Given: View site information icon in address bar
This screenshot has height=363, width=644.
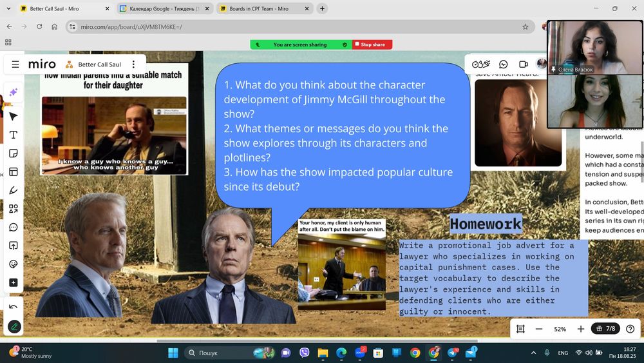Looking at the screenshot, I should point(72,26).
